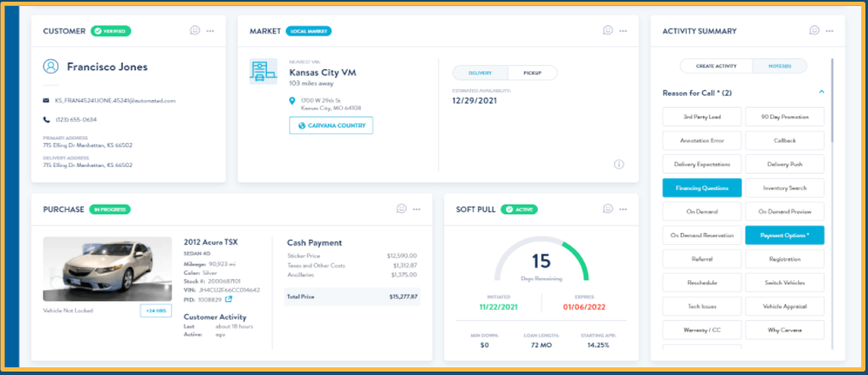The height and width of the screenshot is (375, 868).
Task: Select the Why Carvana reason
Action: coord(784,330)
